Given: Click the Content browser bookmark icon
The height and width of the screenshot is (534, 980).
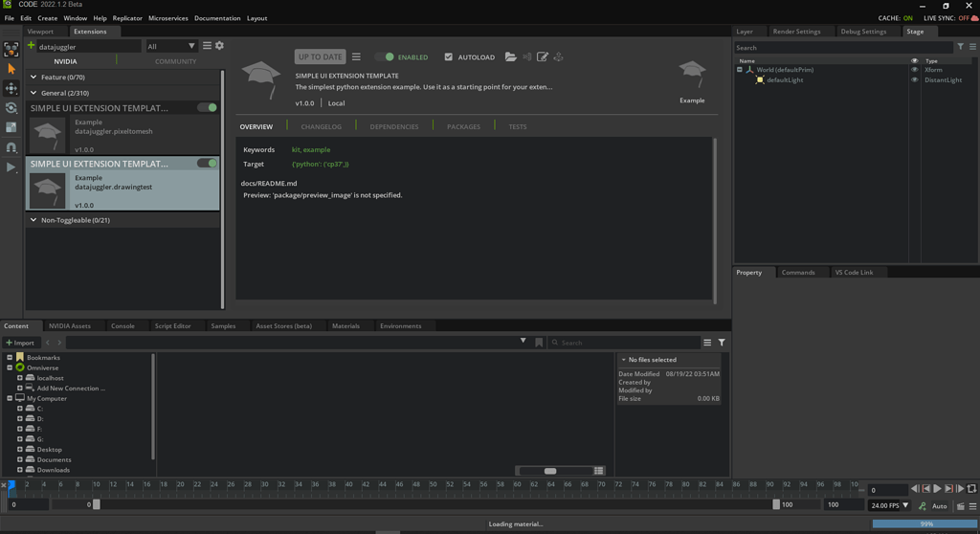Looking at the screenshot, I should [539, 343].
